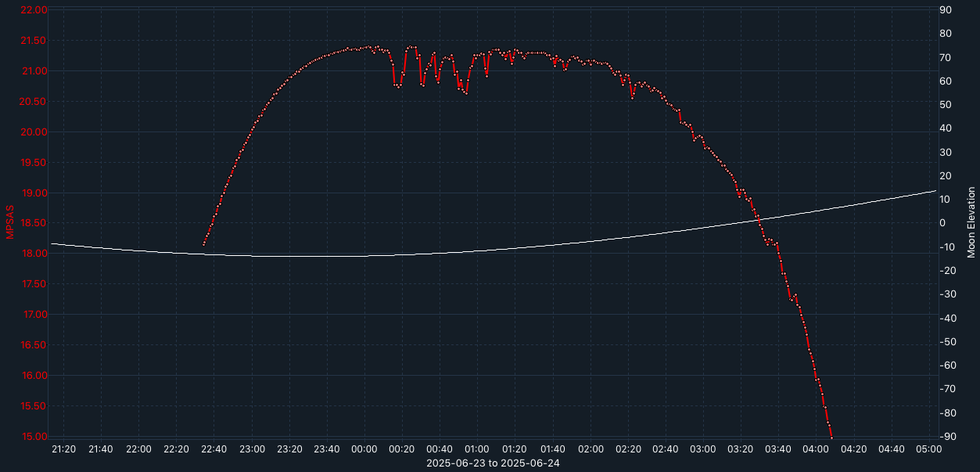Click the 90 moon elevation axis label
The width and height of the screenshot is (980, 472).
945,10
